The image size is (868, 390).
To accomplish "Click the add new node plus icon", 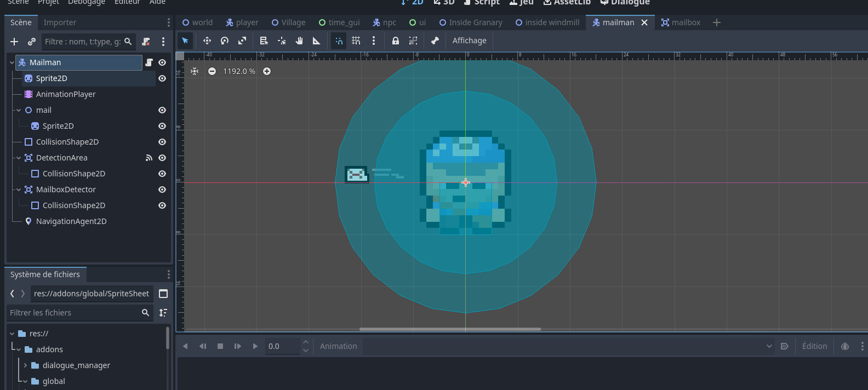I will coord(14,42).
